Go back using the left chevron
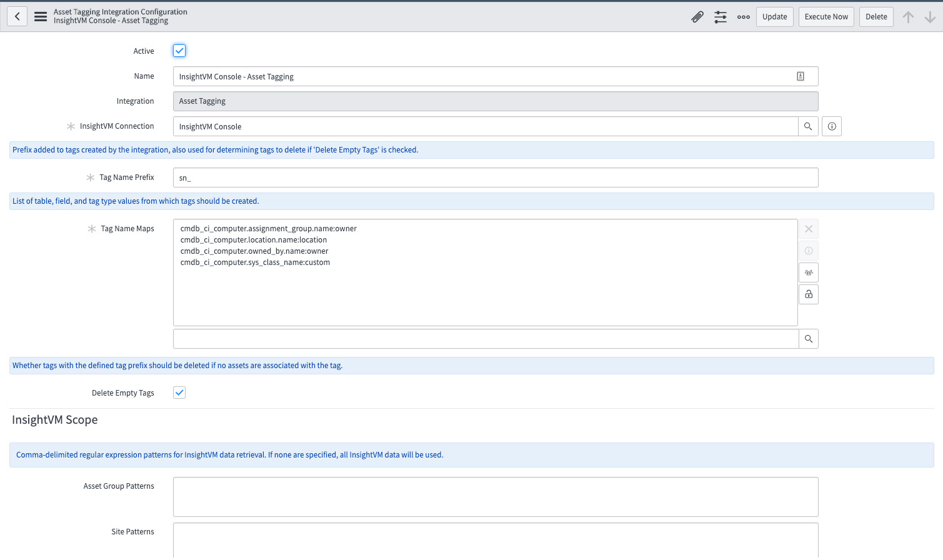Image resolution: width=943 pixels, height=560 pixels. (17, 17)
